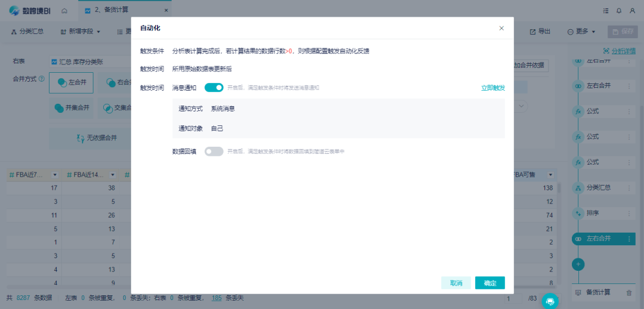Click the 取消 button

coord(456,283)
